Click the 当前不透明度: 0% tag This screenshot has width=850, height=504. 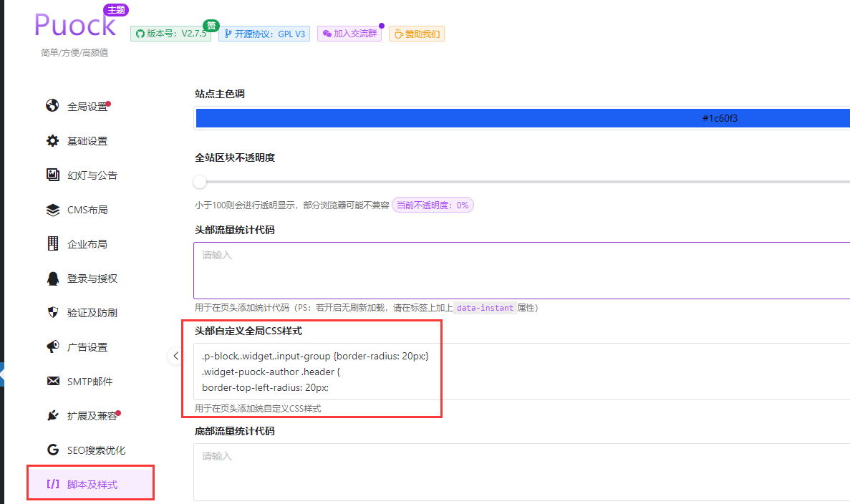(433, 205)
